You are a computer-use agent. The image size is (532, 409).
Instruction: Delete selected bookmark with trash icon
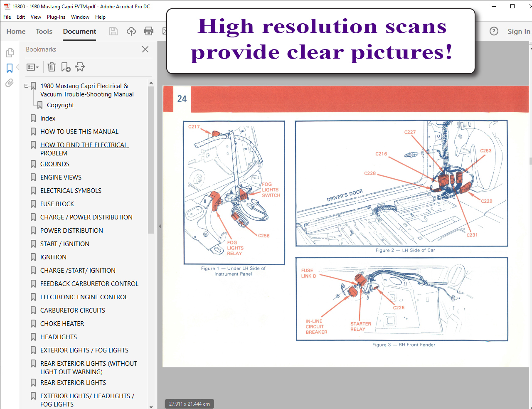52,67
